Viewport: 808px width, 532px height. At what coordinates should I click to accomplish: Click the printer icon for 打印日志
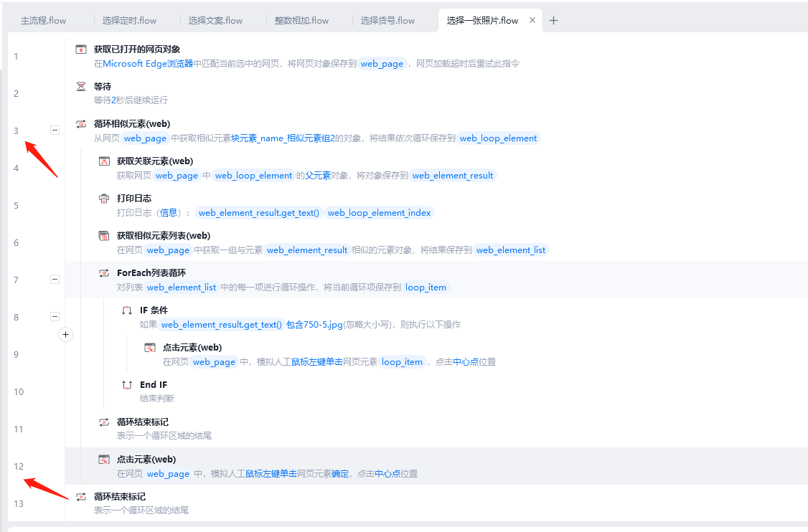point(104,199)
